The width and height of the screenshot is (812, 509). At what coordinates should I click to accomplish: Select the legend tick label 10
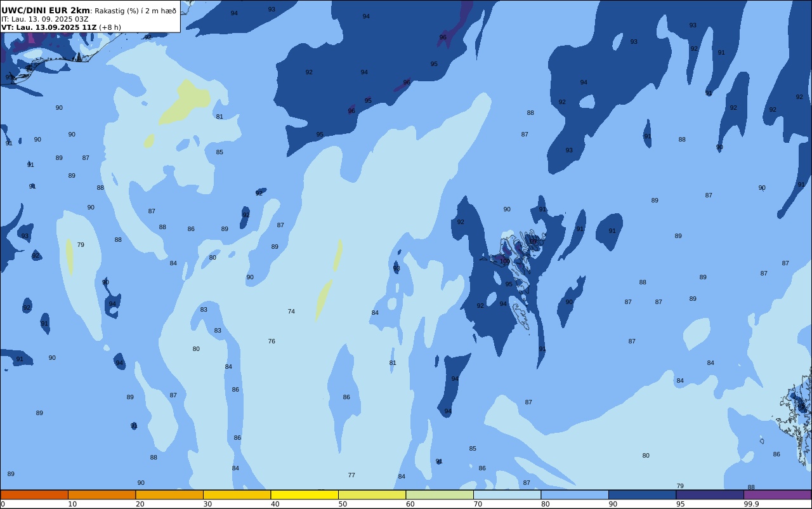[72, 504]
